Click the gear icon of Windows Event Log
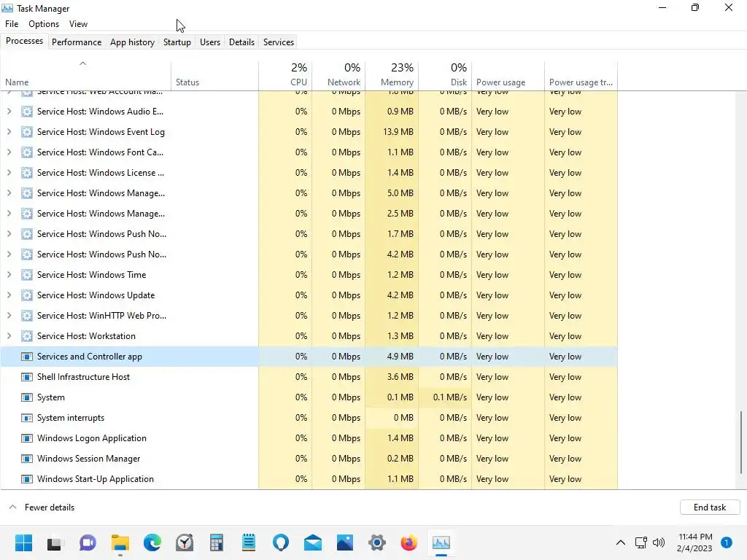The height and width of the screenshot is (560, 747). click(x=27, y=132)
